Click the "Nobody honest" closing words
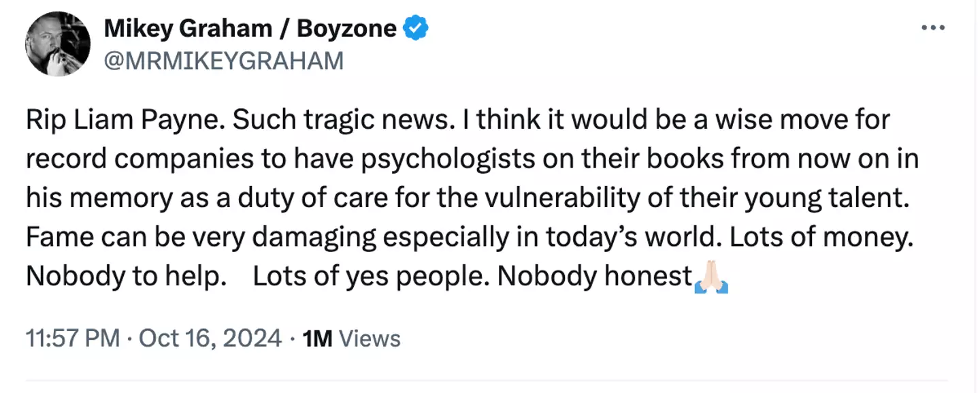Screen dimensions: 980x393 (594, 277)
